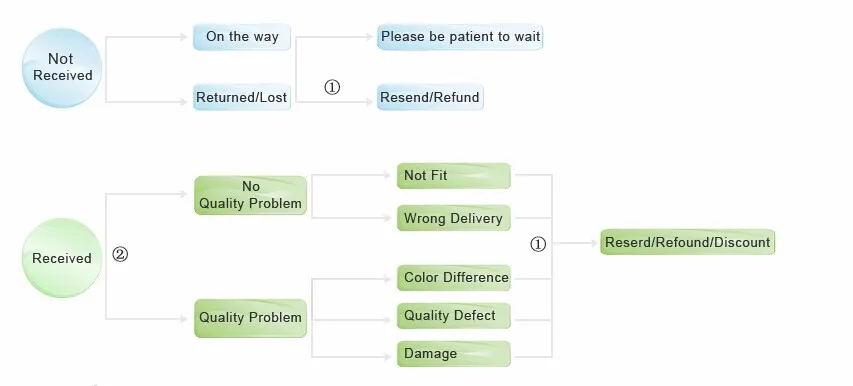Click the Resend/Refund box
Viewport: 853px width, 386px height.
(x=430, y=97)
